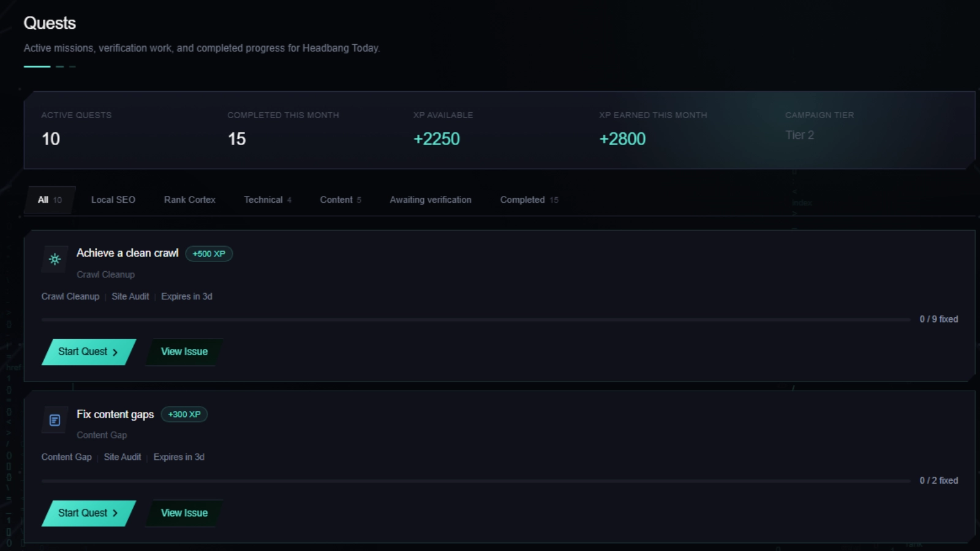Start the Fix content gaps quest
980x551 pixels.
(89, 513)
